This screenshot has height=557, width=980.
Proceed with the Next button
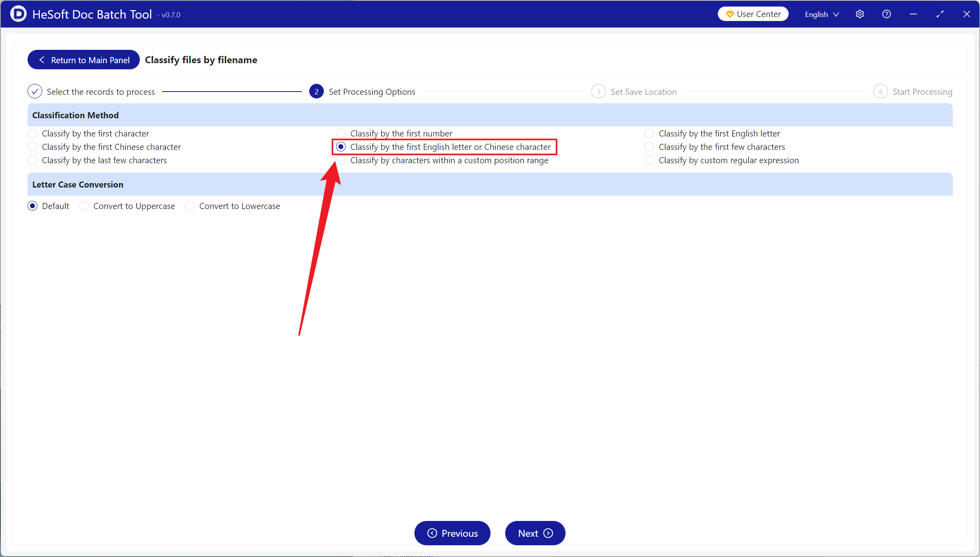[x=535, y=533]
